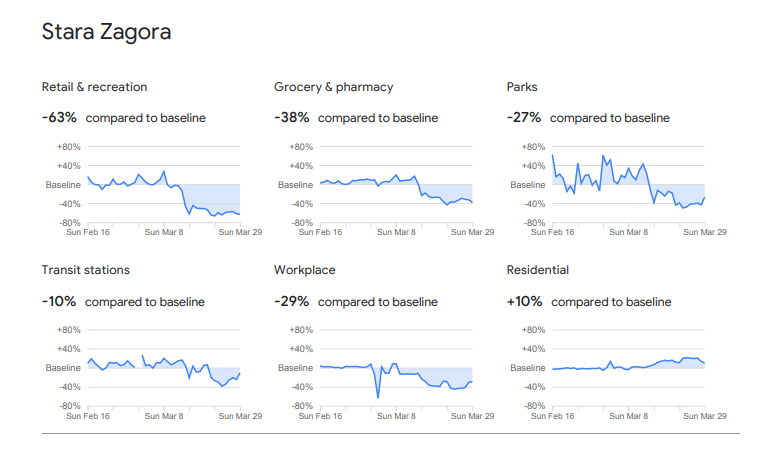The width and height of the screenshot is (765, 456).
Task: Click the Transit stations heading
Action: click(85, 270)
